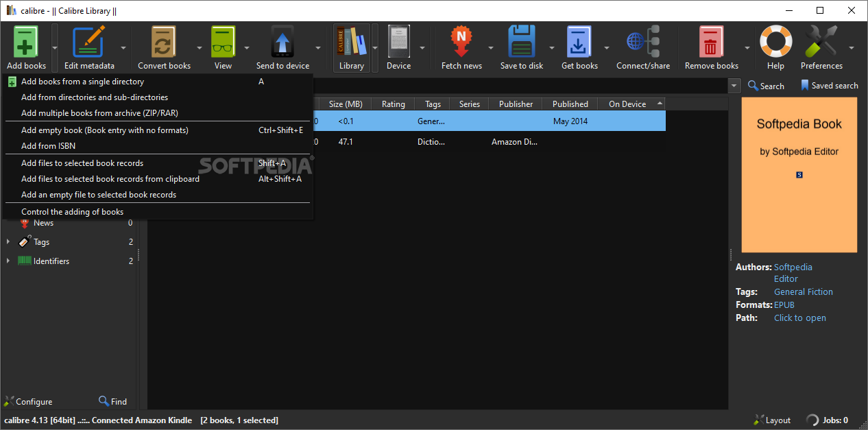868x430 pixels.
Task: Open Convert books dropdown arrow
Action: pyautogui.click(x=200, y=48)
